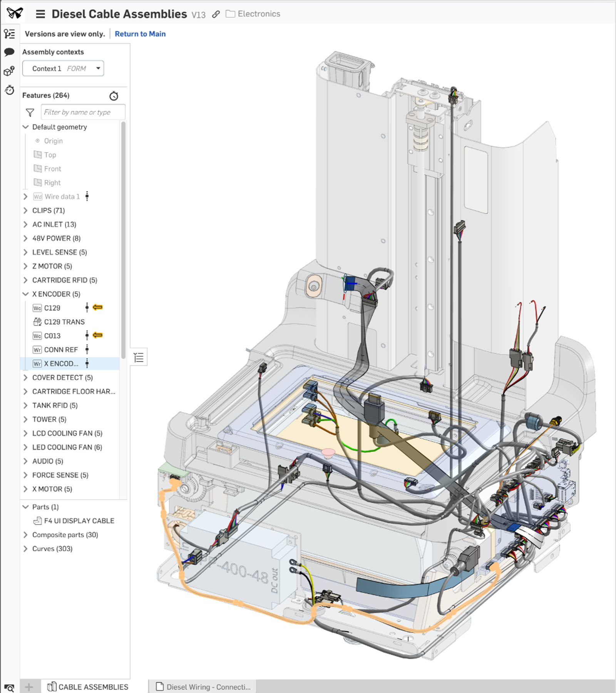Click the learning/help cube icon in sidebar
This screenshot has height=693, width=616.
tap(9, 71)
